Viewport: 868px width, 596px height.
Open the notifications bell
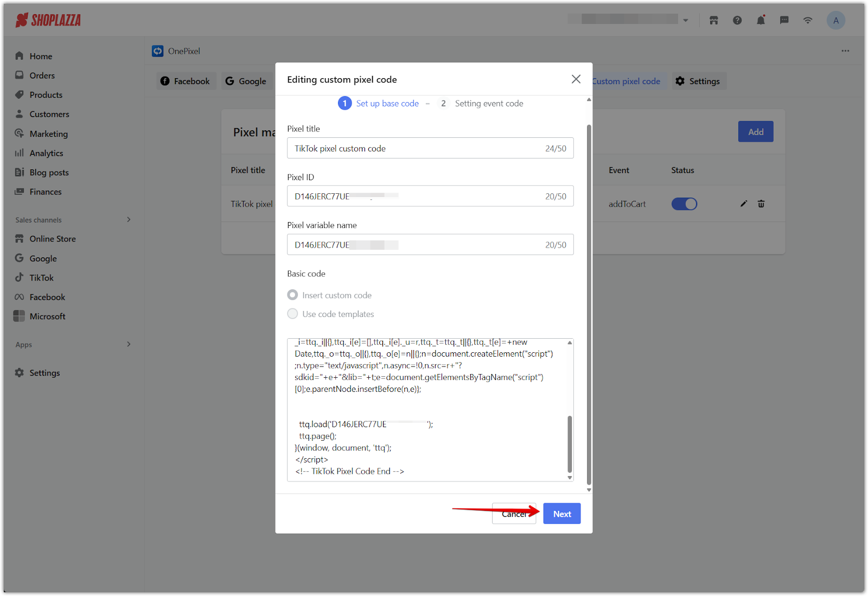[x=761, y=21]
